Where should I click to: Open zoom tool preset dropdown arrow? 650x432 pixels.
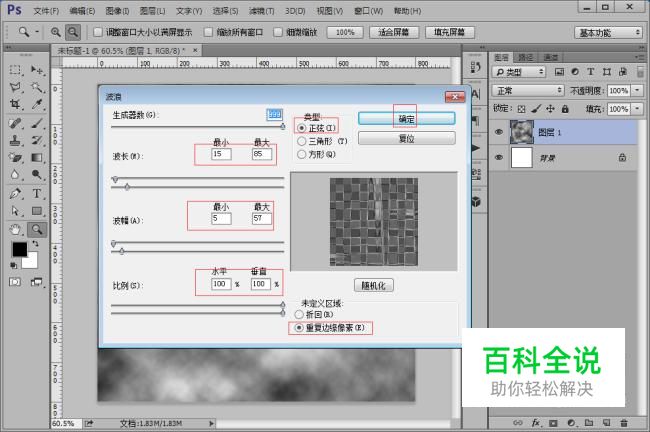point(37,32)
